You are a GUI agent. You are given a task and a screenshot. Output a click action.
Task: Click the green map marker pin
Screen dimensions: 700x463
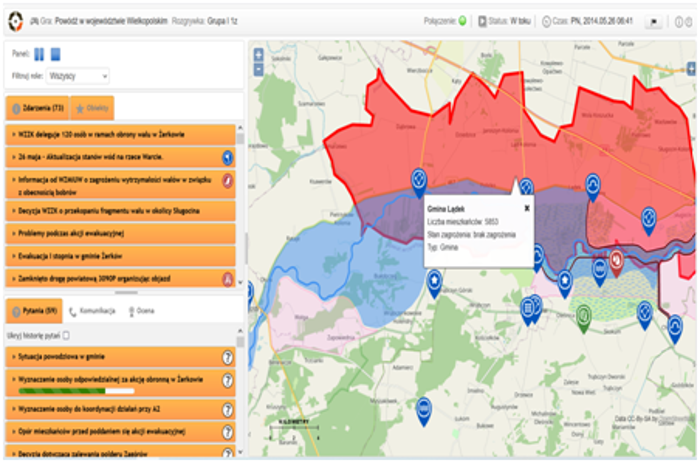pos(583,314)
